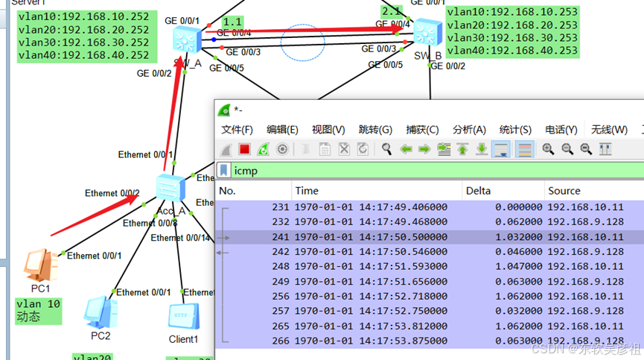Select packet number 231 row
The width and height of the screenshot is (644, 360).
430,207
